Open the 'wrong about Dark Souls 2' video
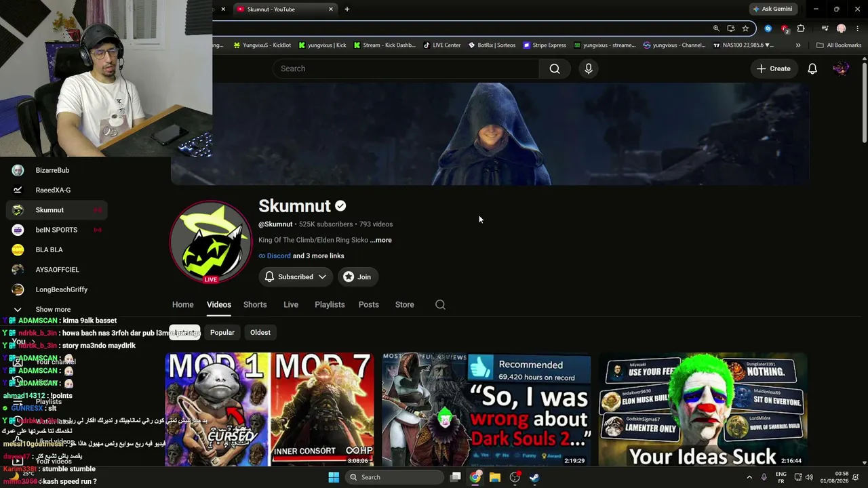 tap(486, 409)
